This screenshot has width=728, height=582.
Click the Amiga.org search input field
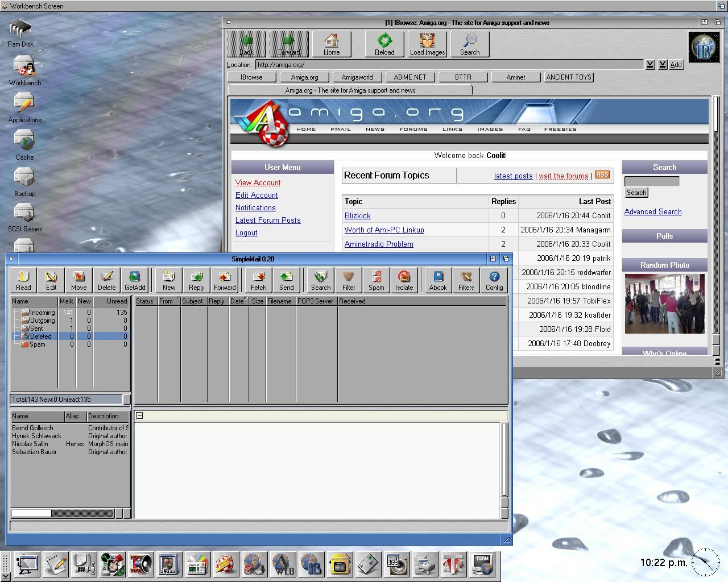click(x=652, y=181)
